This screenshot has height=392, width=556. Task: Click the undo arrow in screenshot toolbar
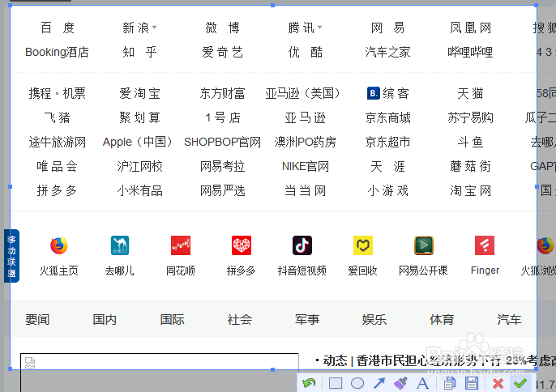click(x=309, y=383)
